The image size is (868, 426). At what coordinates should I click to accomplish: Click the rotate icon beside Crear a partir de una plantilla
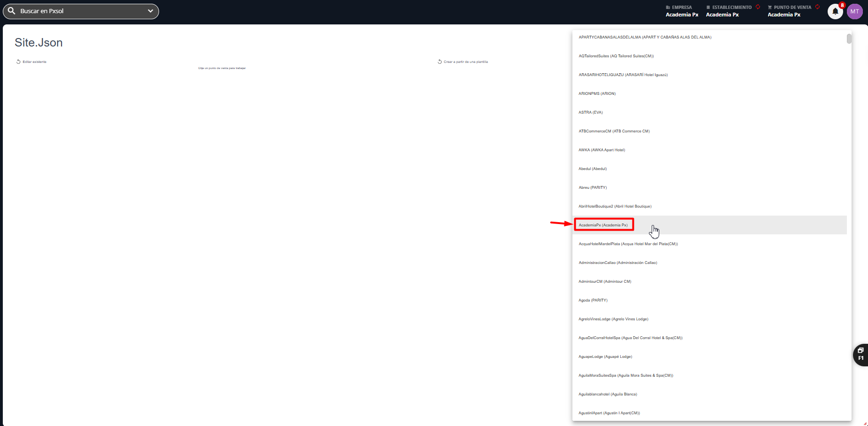point(440,62)
